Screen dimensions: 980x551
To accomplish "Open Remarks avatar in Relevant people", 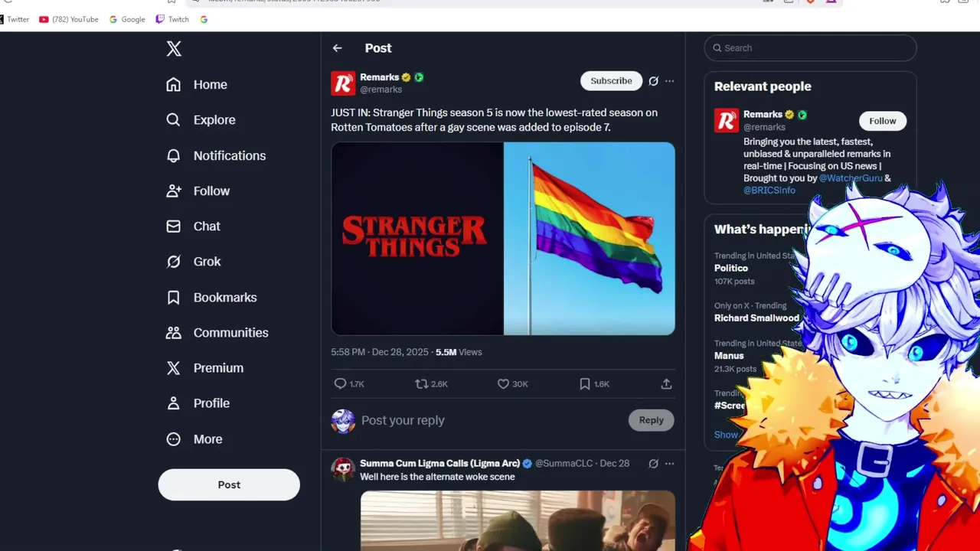I will tap(727, 120).
